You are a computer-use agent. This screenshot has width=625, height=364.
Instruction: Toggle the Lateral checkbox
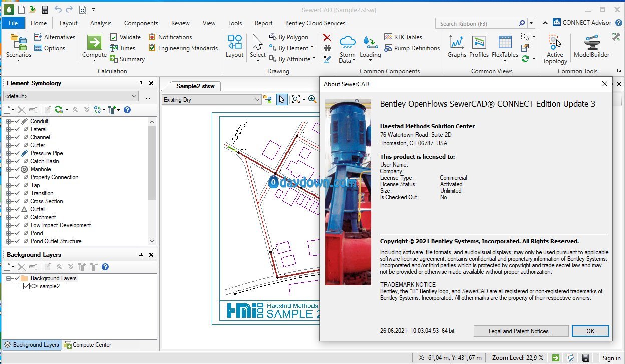[17, 129]
